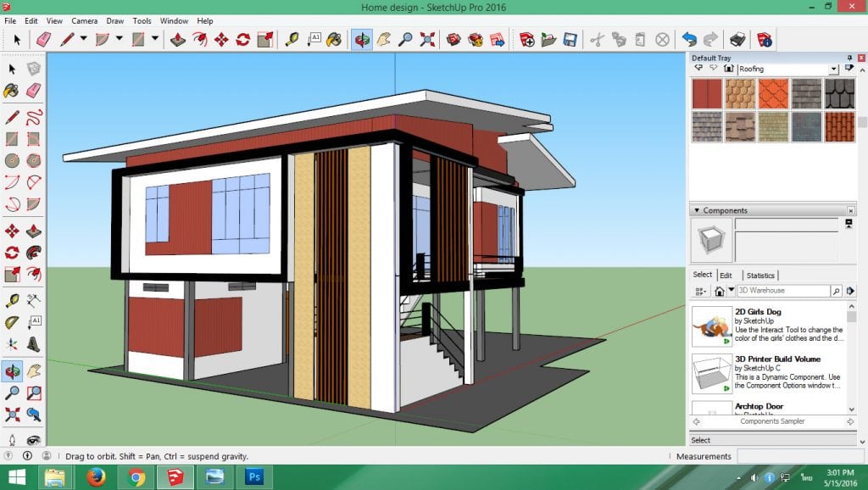Open the components navigation dropdown arrow
868x490 pixels.
pos(732,290)
